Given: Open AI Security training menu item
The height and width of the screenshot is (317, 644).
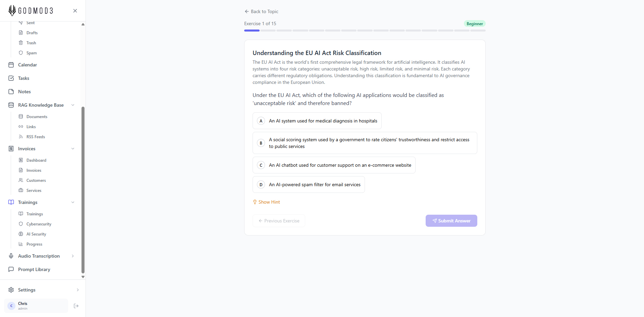Looking at the screenshot, I should tap(36, 234).
